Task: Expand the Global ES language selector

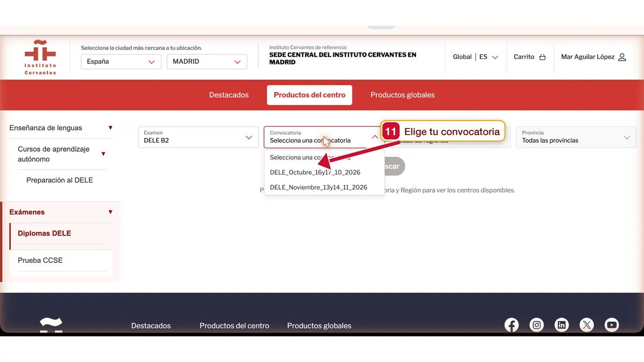Action: (475, 57)
